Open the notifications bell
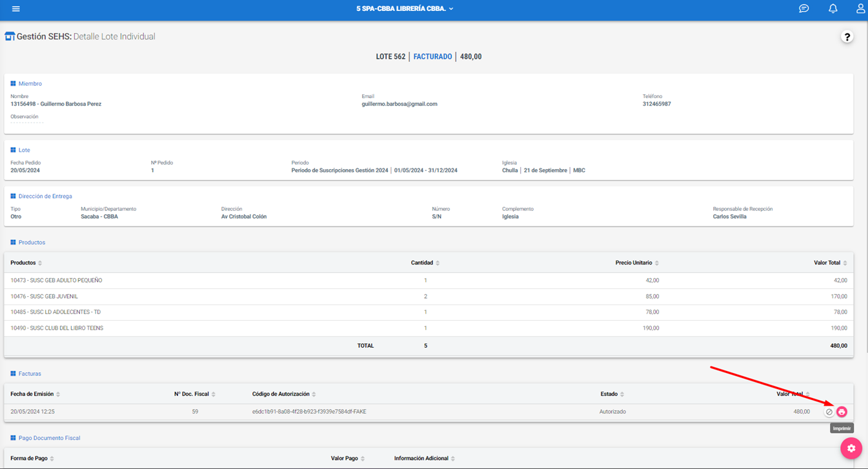Viewport: 868px width, 469px height. coord(833,9)
